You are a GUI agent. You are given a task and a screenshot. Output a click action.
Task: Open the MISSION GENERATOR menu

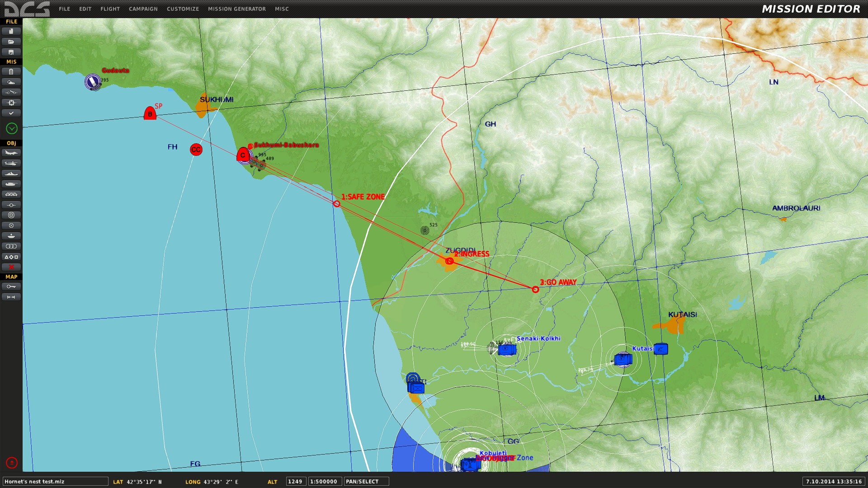point(237,9)
